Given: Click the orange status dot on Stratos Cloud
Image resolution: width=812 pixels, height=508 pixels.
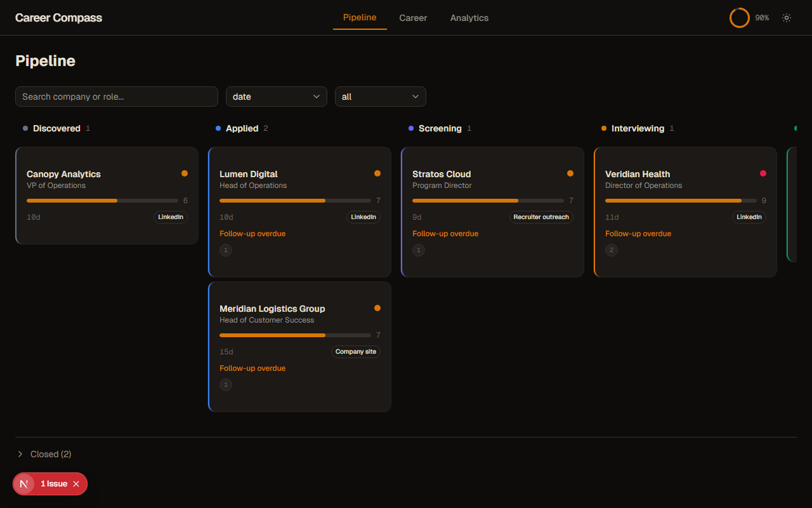Looking at the screenshot, I should [570, 173].
